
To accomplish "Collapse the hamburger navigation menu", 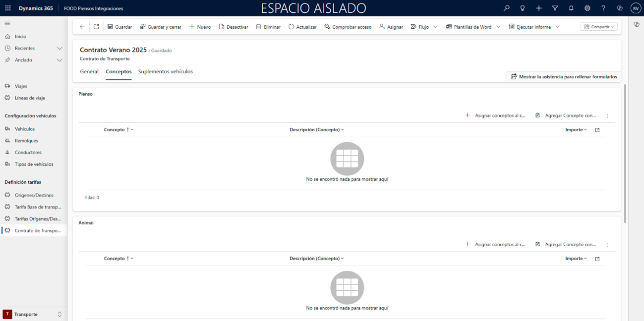I will [7, 23].
